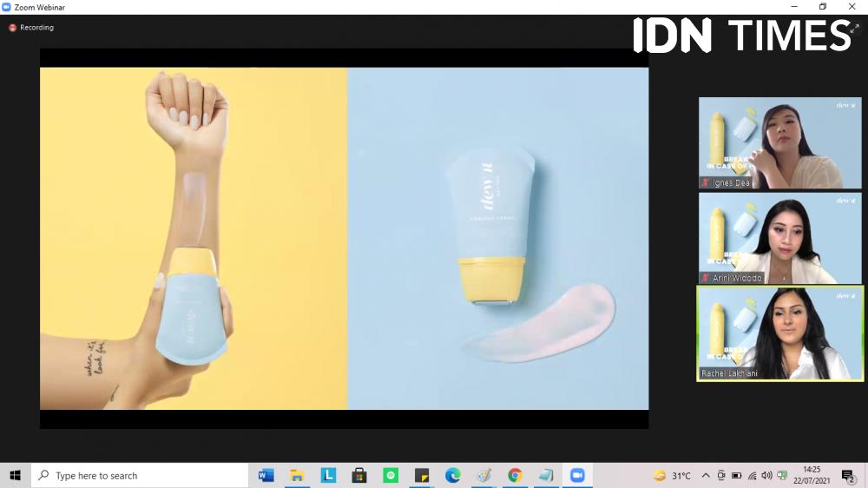
Task: Click the Zoom Webinar window title icon
Action: coord(7,7)
